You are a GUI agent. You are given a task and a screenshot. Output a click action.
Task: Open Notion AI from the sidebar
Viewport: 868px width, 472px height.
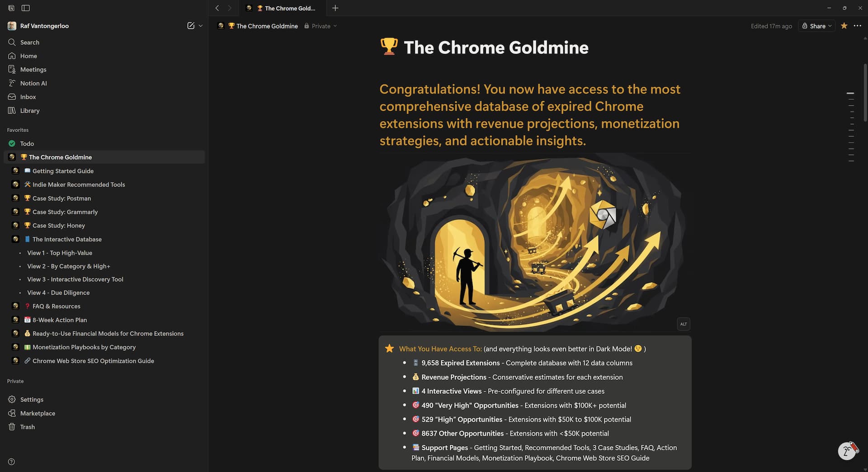pos(33,83)
